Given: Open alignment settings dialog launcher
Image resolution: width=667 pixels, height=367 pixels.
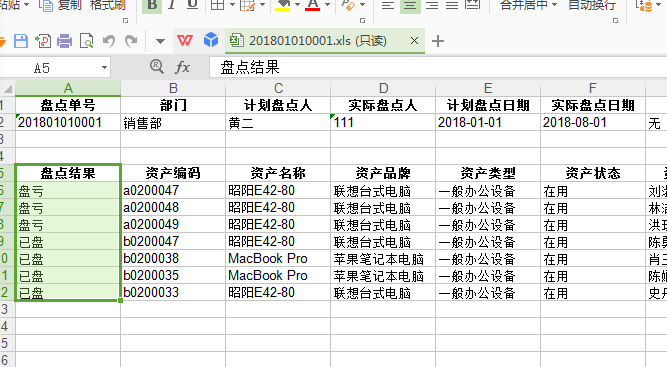Looking at the screenshot, I should (615, 20).
